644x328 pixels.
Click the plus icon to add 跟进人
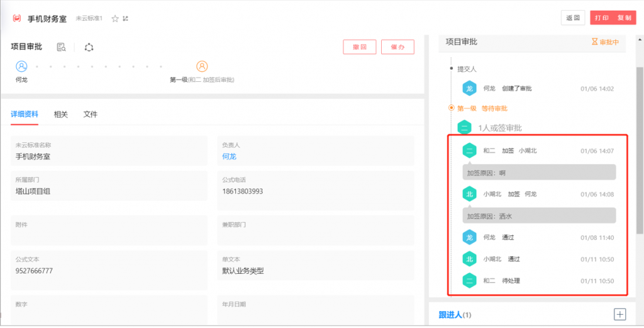619,314
